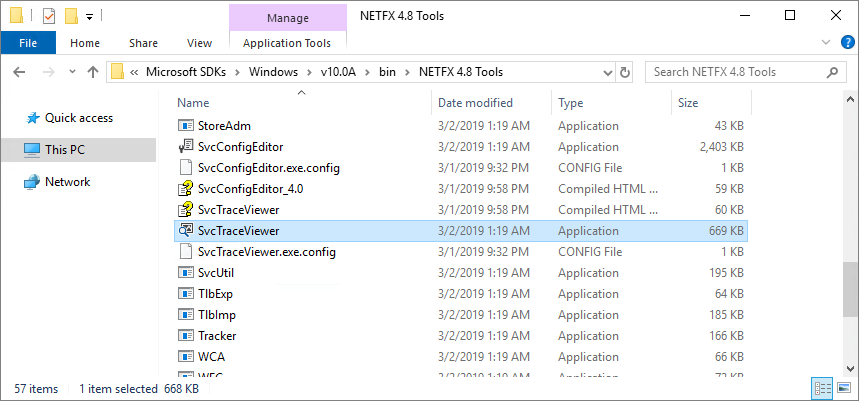Screen dimensions: 859x401
Task: Navigate to Windows breadcrumb folder
Action: coord(273,72)
